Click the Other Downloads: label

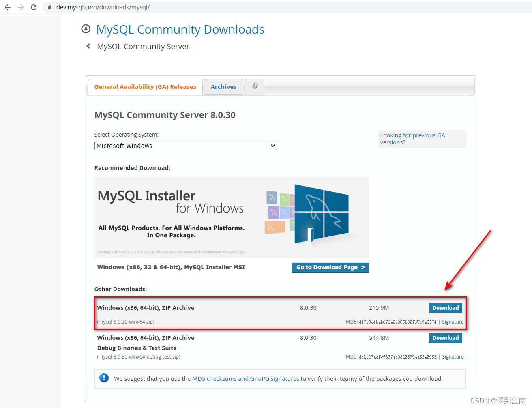tap(120, 289)
